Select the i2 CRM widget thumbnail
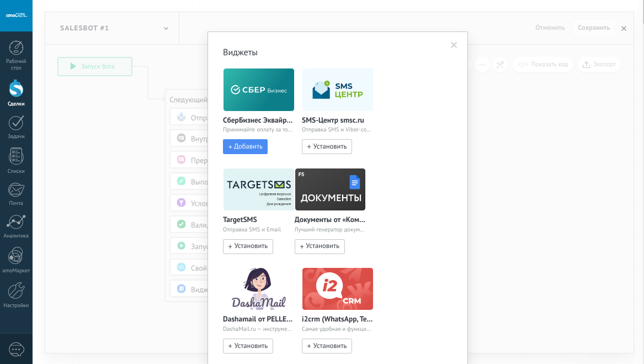This screenshot has width=644, height=364. pyautogui.click(x=337, y=289)
